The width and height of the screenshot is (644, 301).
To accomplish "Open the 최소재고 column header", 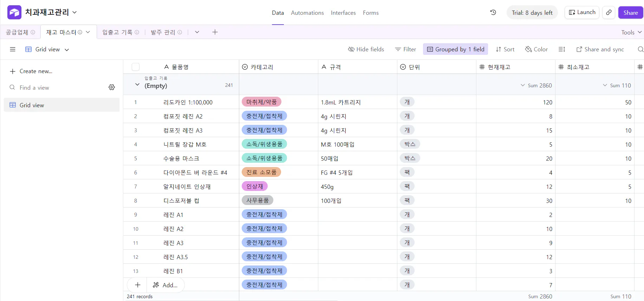I will [595, 67].
